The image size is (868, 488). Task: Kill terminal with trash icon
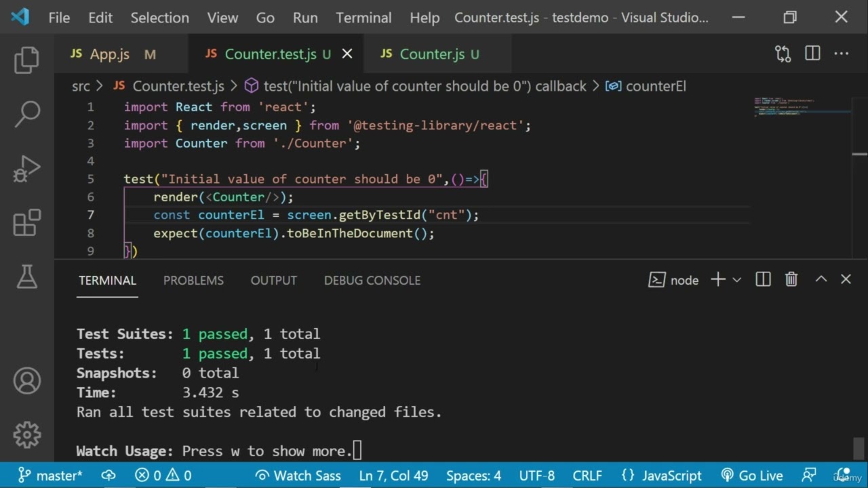pyautogui.click(x=791, y=279)
